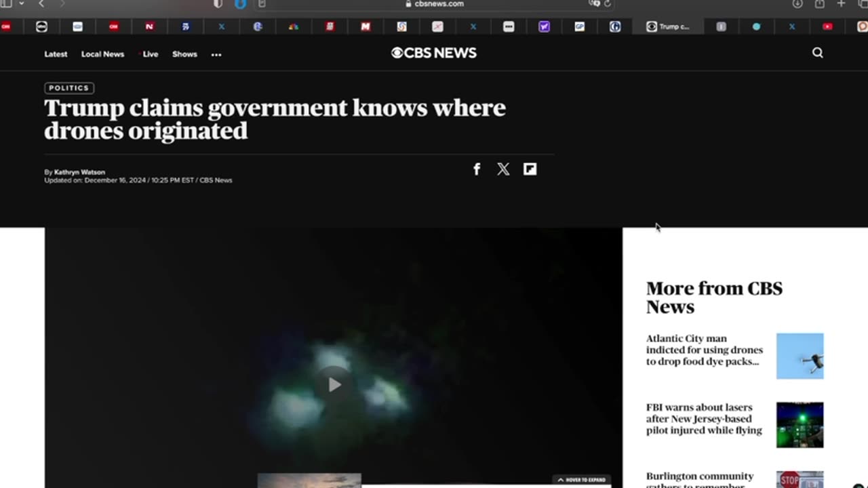Viewport: 868px width, 488px height.
Task: Switch to the ABC News tab
Action: click(x=41, y=26)
